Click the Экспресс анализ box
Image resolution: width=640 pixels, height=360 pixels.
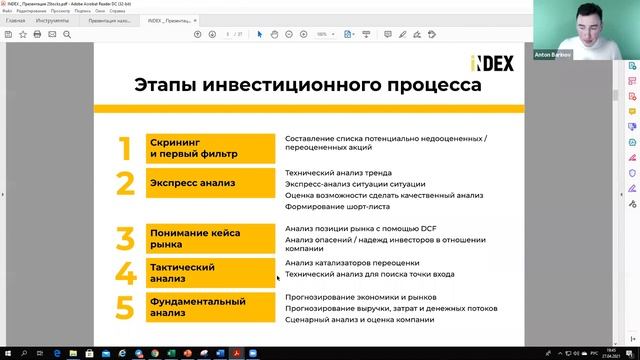point(210,183)
